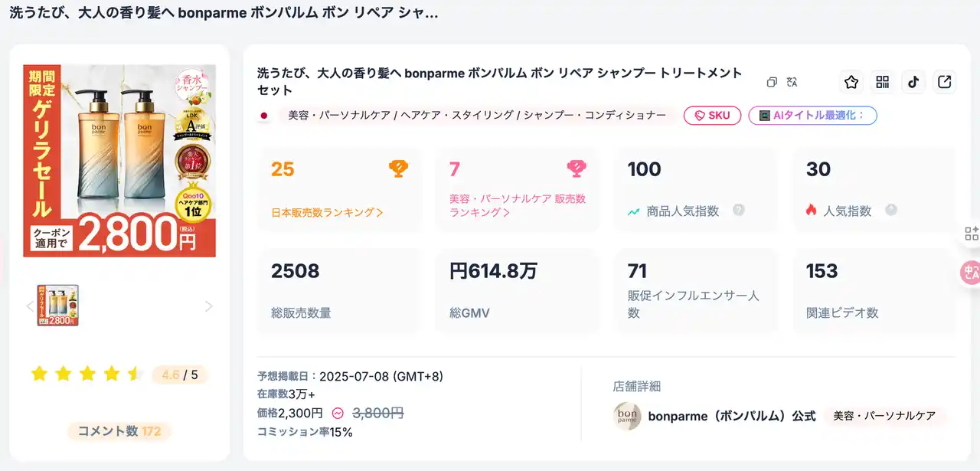Click the SKU button
980x471 pixels.
coord(712,116)
